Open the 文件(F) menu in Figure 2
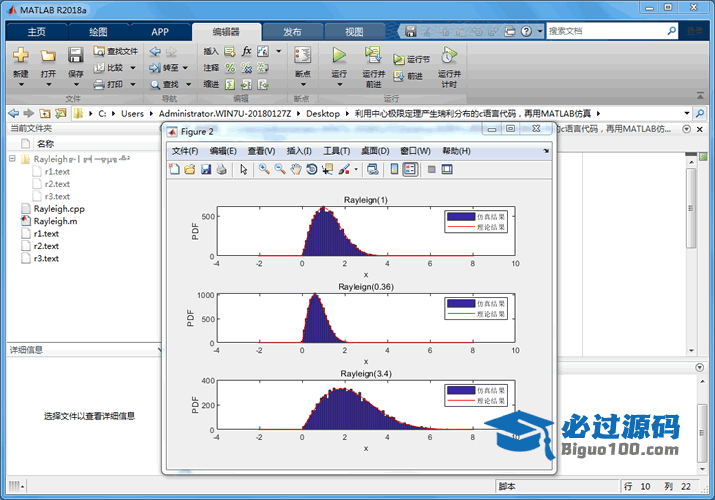Image resolution: width=715 pixels, height=500 pixels. [x=185, y=151]
